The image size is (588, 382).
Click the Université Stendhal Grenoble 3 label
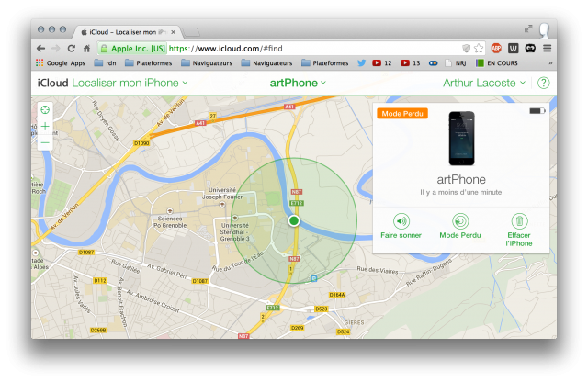(x=235, y=232)
